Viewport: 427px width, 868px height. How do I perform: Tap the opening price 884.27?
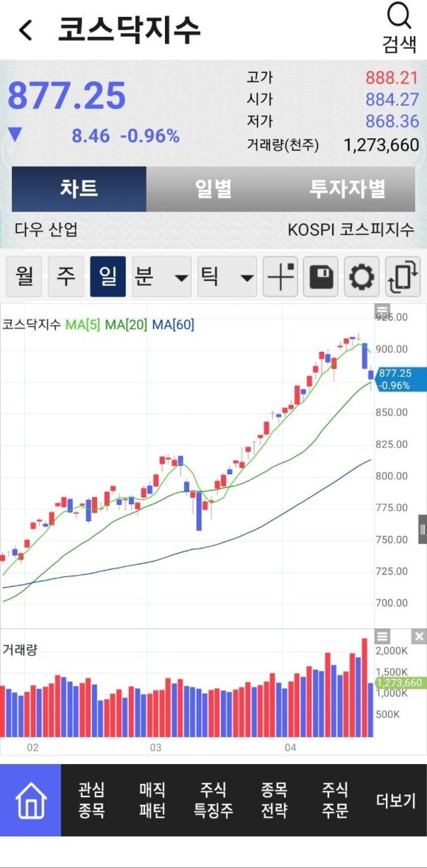pyautogui.click(x=392, y=99)
